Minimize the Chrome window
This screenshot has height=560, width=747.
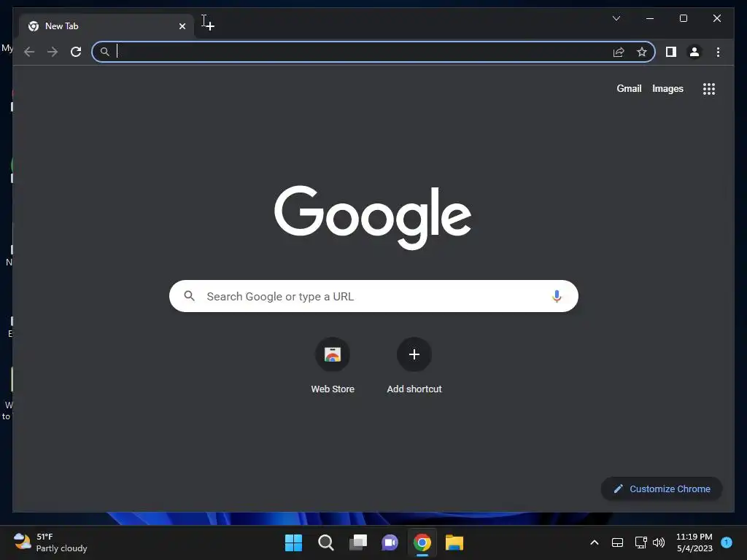650,18
